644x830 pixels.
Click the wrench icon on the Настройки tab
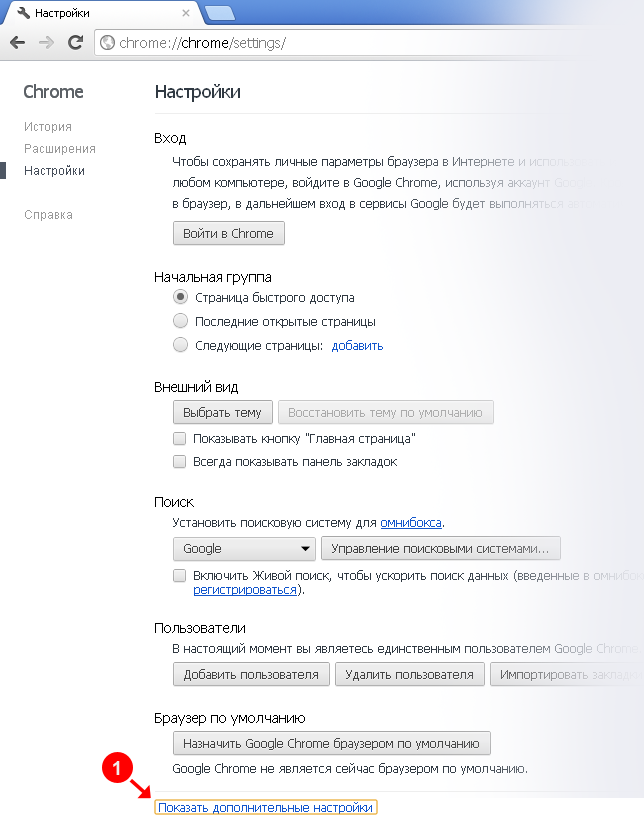point(24,13)
